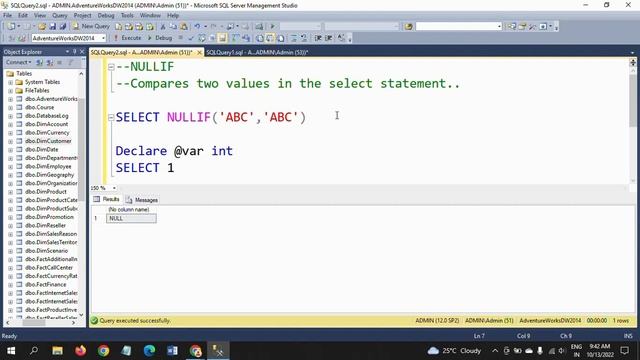
Task: Pin the Object Explorer panel
Action: click(x=75, y=52)
